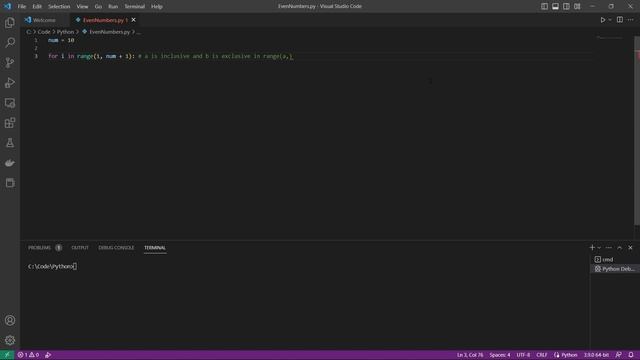Close the terminal panel
Viewport: 640px width, 360px height.
tap(631, 247)
